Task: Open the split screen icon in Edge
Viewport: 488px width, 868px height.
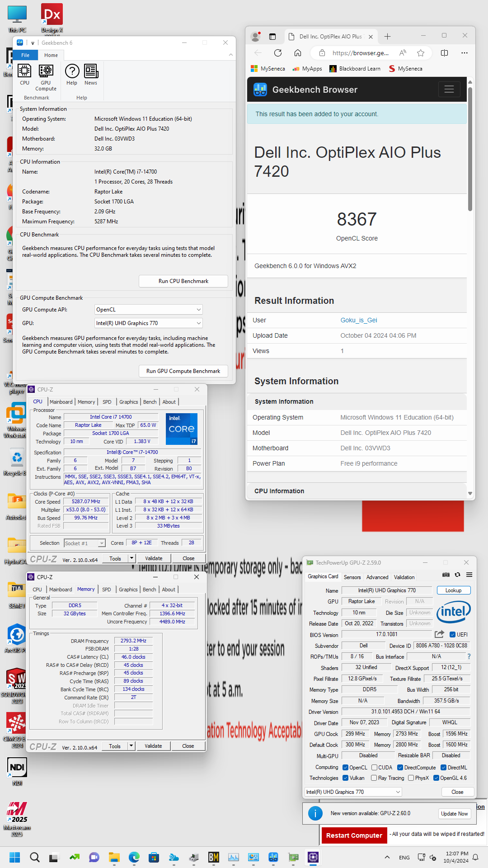Action: coord(444,53)
